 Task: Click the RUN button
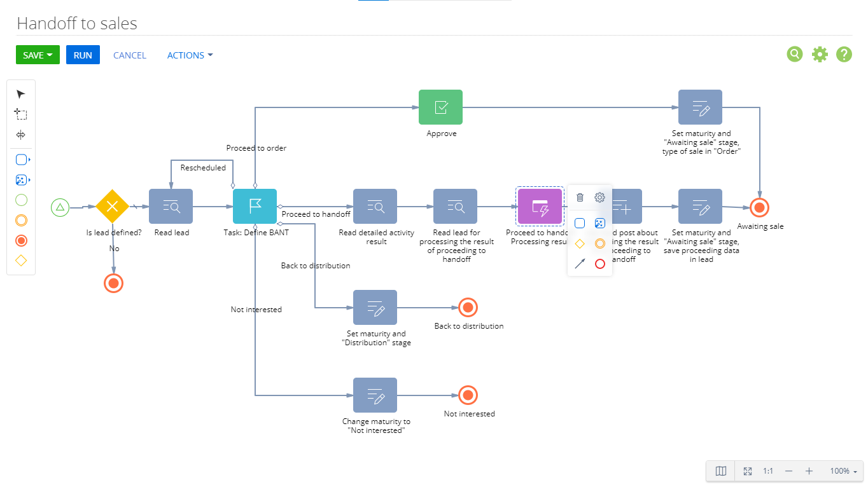point(83,55)
